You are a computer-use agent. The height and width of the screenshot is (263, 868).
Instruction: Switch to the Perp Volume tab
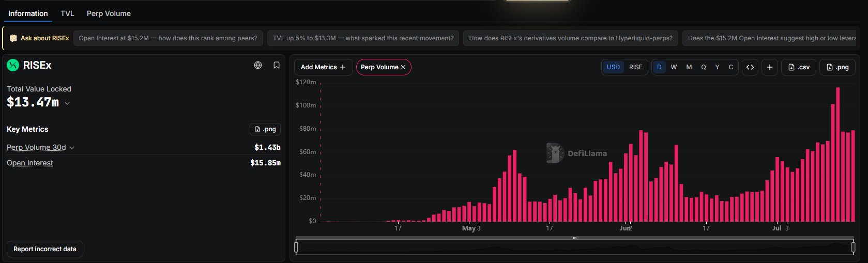coord(109,13)
